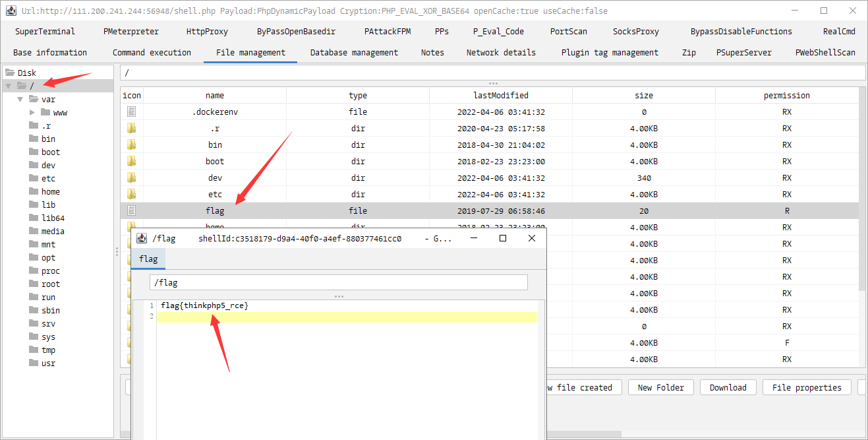
Task: Click the /flag path input field
Action: [x=339, y=282]
